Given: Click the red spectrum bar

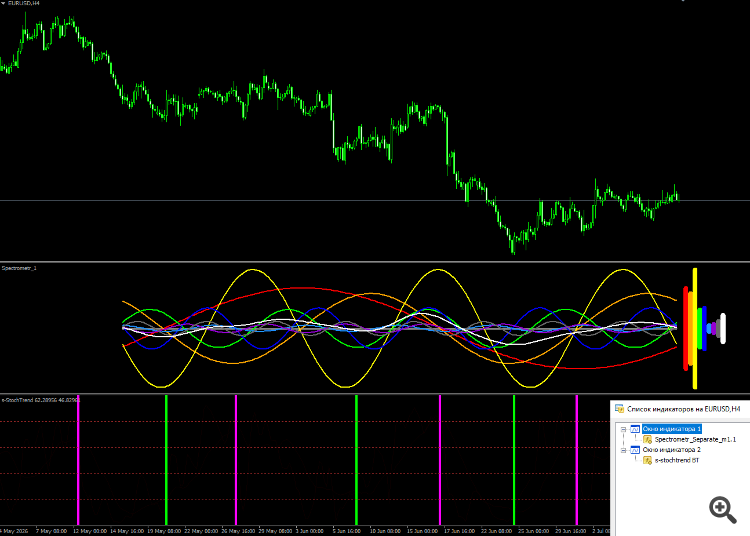Looking at the screenshot, I should point(685,328).
